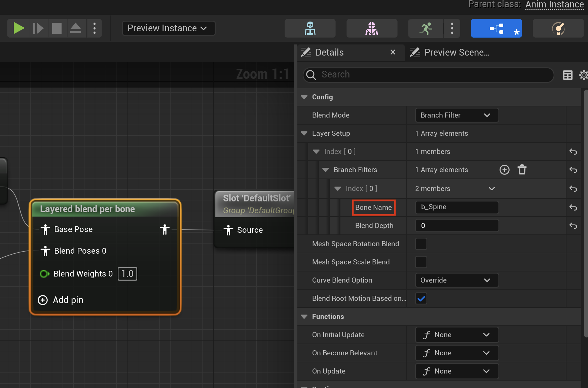Image resolution: width=588 pixels, height=388 pixels.
Task: Empty Branch Filters array with trash icon
Action: coord(522,170)
